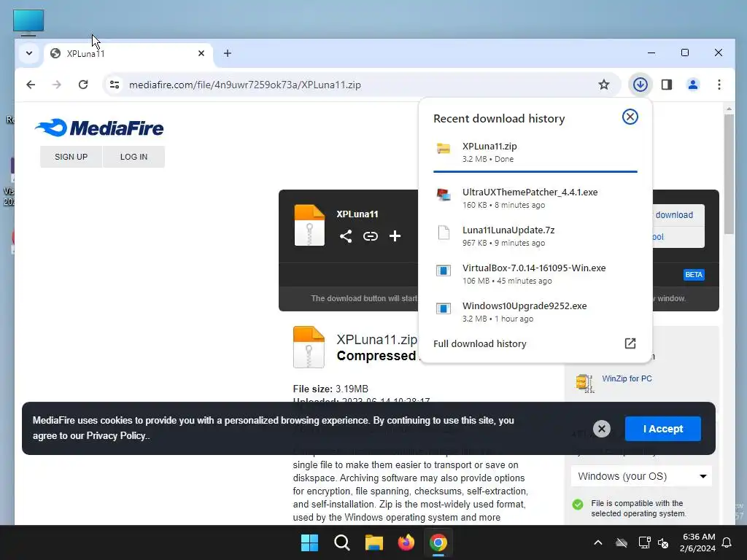Click the large zip file icon thumbnail

coord(309,347)
